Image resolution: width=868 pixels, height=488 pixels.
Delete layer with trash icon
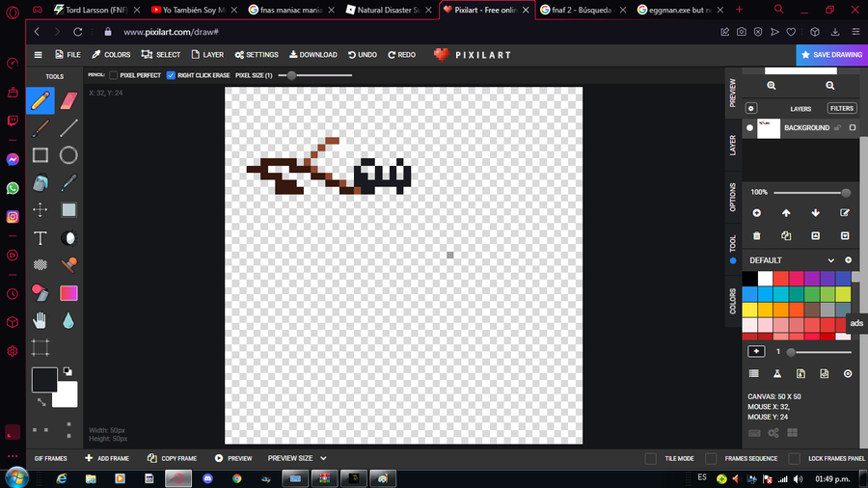757,235
